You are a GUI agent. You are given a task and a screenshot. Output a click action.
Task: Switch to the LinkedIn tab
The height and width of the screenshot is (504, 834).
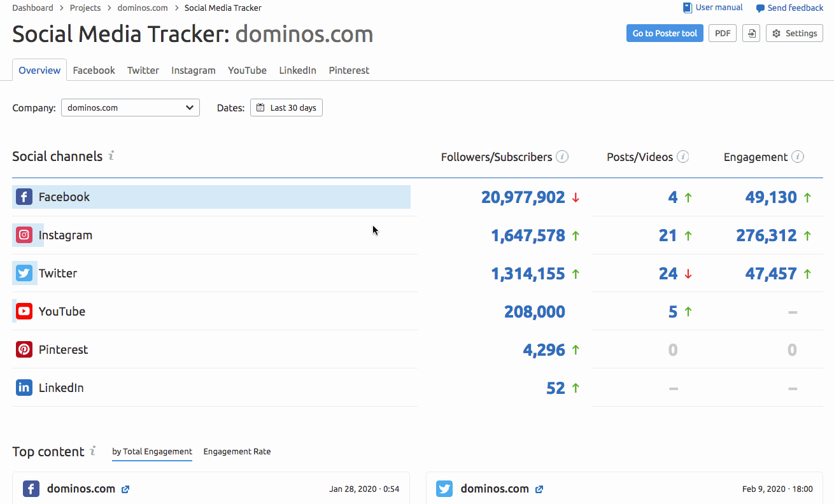point(297,70)
